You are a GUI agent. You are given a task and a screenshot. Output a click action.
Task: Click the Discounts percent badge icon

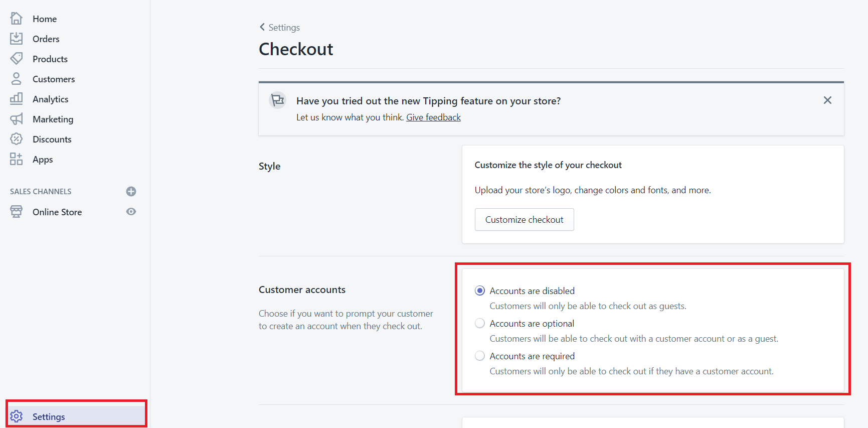click(x=17, y=139)
